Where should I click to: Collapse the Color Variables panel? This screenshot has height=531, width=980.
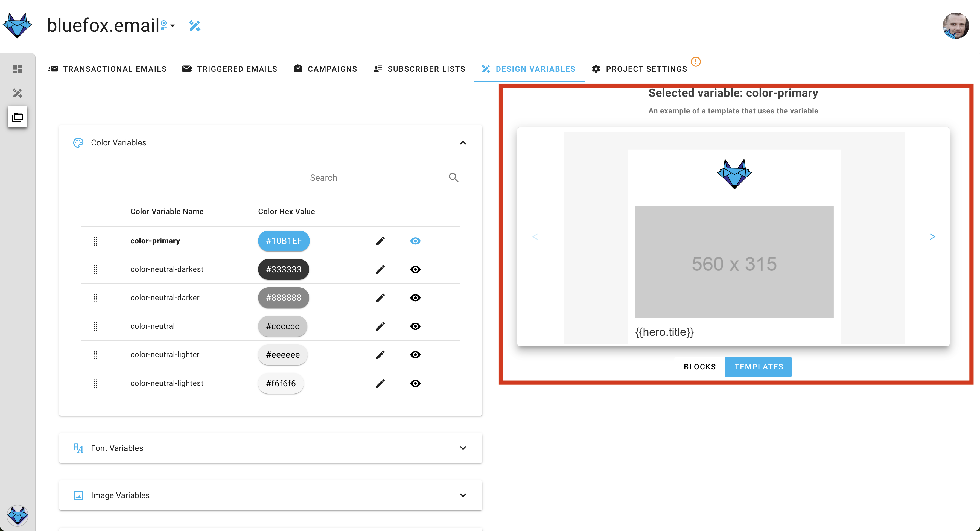pos(463,143)
